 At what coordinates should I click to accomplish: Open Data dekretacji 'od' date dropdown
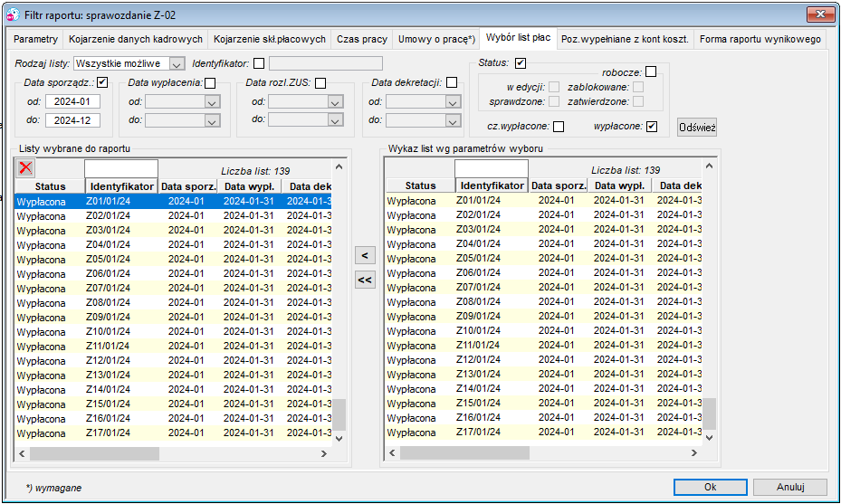[453, 102]
